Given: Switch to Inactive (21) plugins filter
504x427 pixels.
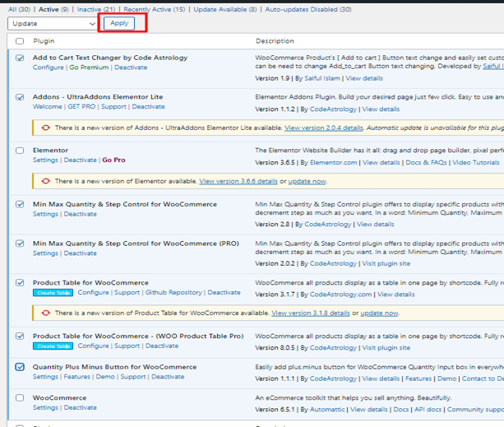Looking at the screenshot, I should pyautogui.click(x=96, y=9).
